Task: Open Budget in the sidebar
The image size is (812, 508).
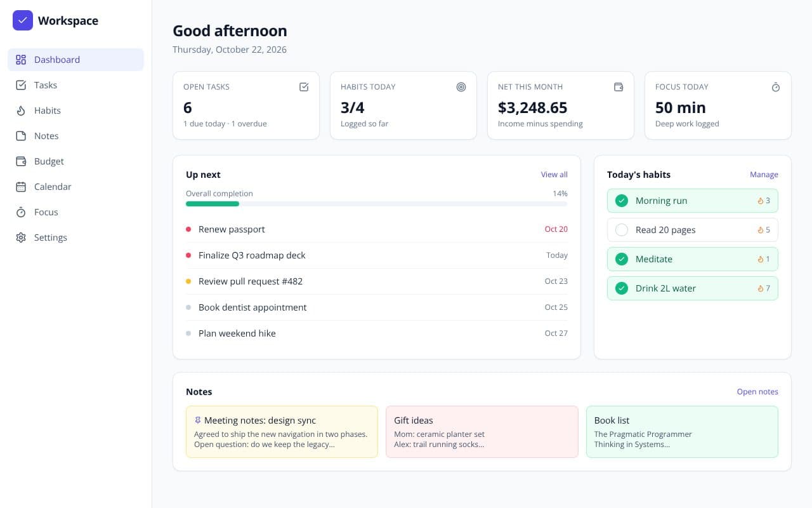Action: tap(75, 161)
